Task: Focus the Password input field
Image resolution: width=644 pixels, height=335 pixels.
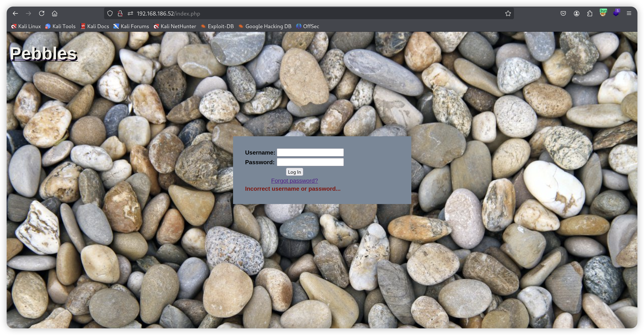Action: 310,162
